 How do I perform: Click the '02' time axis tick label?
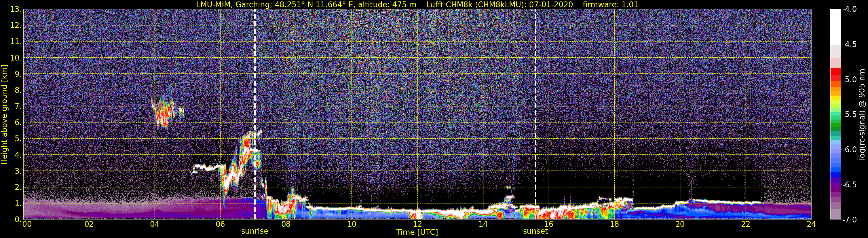tap(89, 224)
